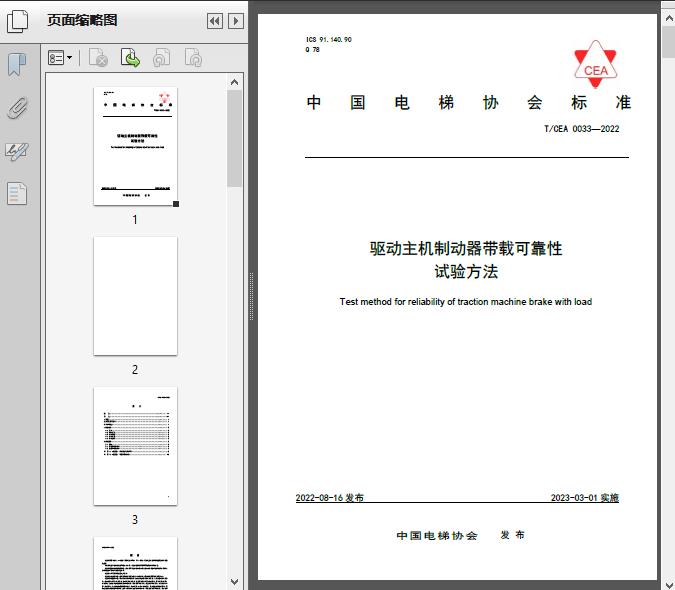Select page 1 thumbnail
The height and width of the screenshot is (590, 675).
pos(135,146)
